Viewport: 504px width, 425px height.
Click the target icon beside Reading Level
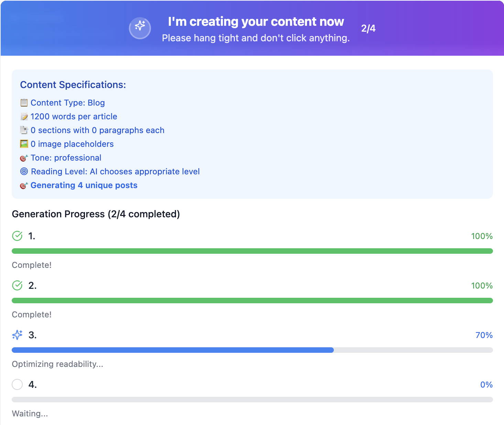click(x=24, y=172)
